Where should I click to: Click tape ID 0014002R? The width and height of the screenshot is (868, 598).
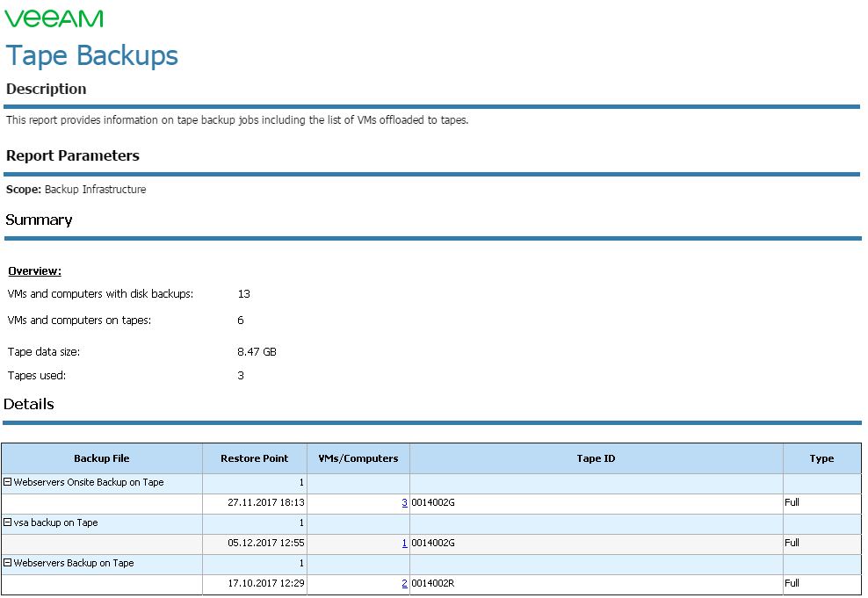coord(433,584)
